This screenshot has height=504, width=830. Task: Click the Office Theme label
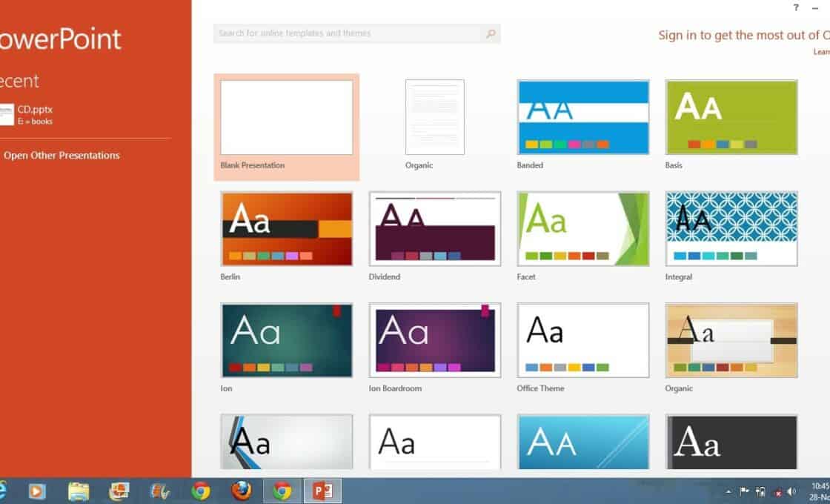point(540,388)
